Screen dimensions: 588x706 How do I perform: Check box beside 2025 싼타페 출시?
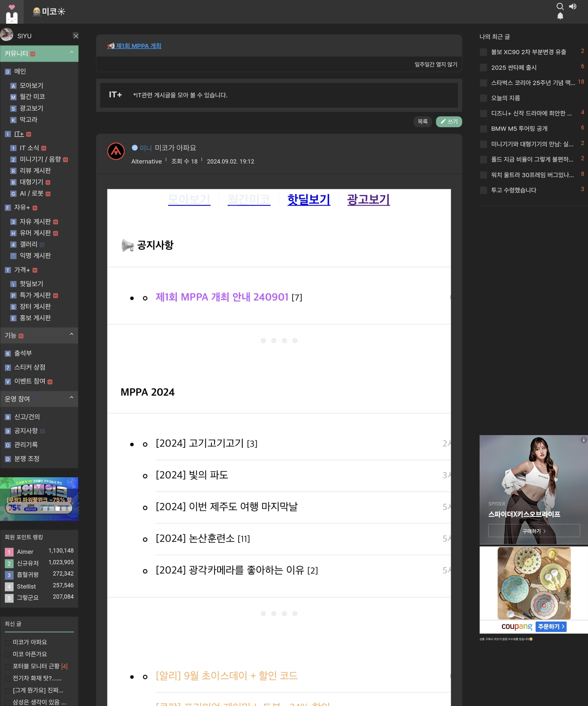tap(484, 67)
